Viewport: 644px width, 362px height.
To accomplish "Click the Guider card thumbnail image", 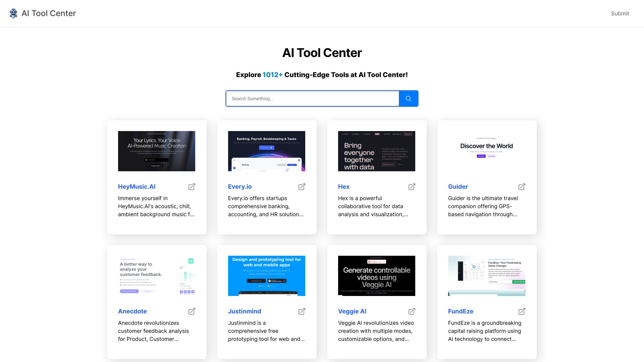I will point(487,151).
